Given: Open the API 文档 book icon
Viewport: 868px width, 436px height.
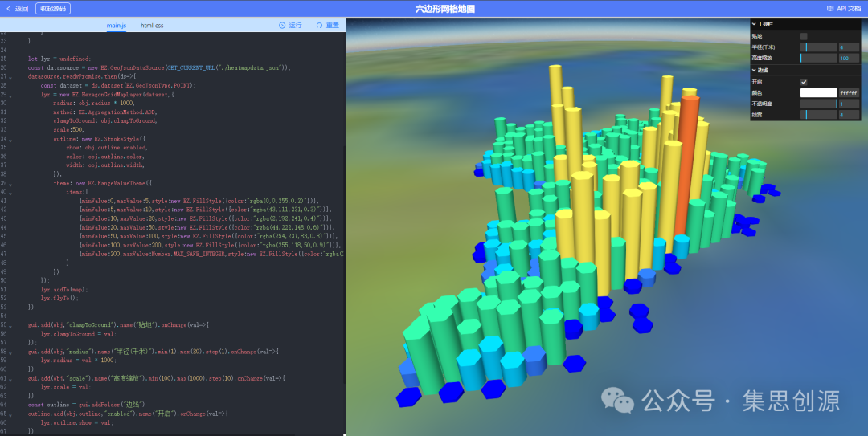Looking at the screenshot, I should coord(830,9).
